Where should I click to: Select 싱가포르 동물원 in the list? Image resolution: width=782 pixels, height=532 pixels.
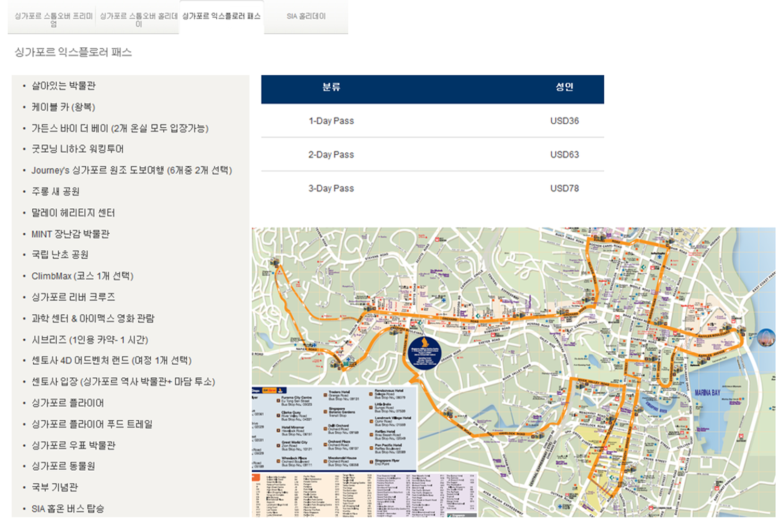coord(63,466)
